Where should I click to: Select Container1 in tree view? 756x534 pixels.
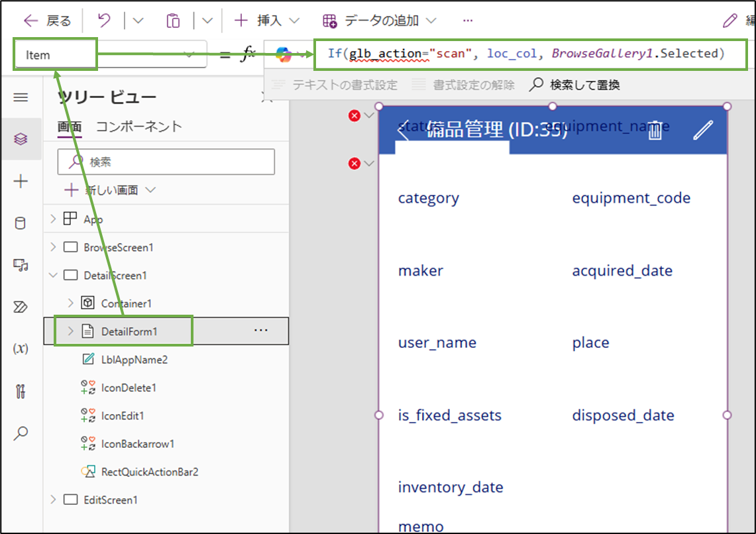click(126, 303)
